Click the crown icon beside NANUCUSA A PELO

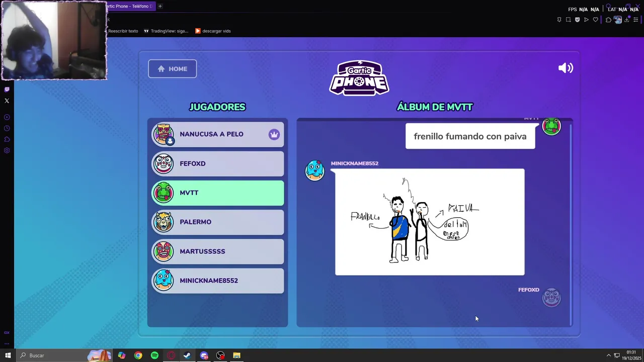pos(274,134)
